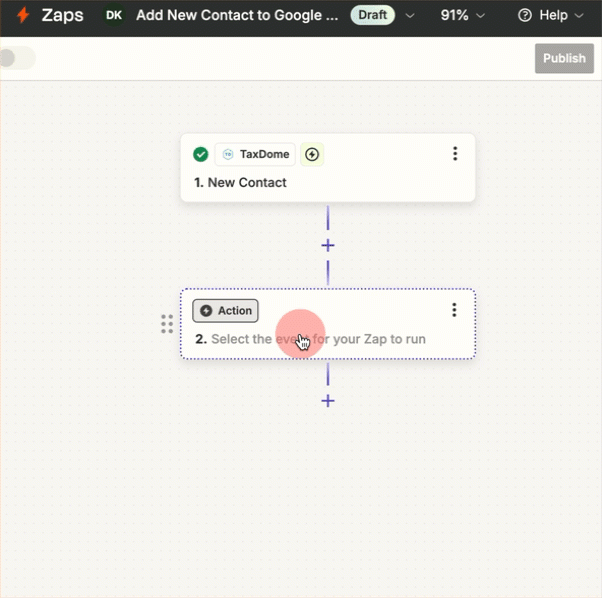Add a step between trigger and action
The image size is (602, 598).
tap(327, 246)
